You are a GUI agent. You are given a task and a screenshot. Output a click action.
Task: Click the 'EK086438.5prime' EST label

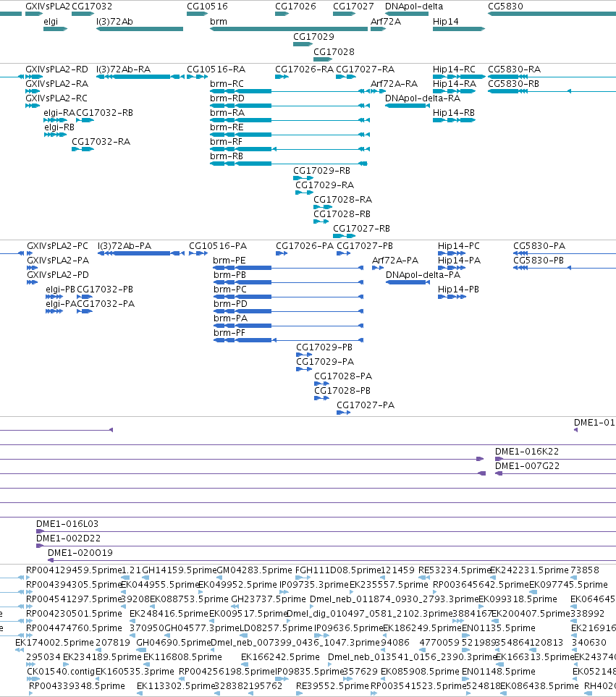tap(539, 686)
